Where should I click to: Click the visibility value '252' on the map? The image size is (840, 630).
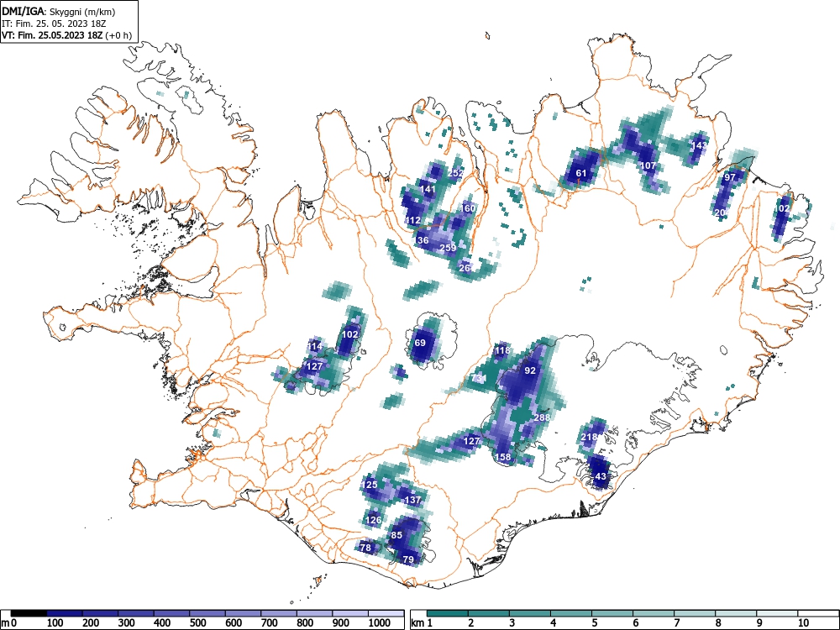pos(455,173)
